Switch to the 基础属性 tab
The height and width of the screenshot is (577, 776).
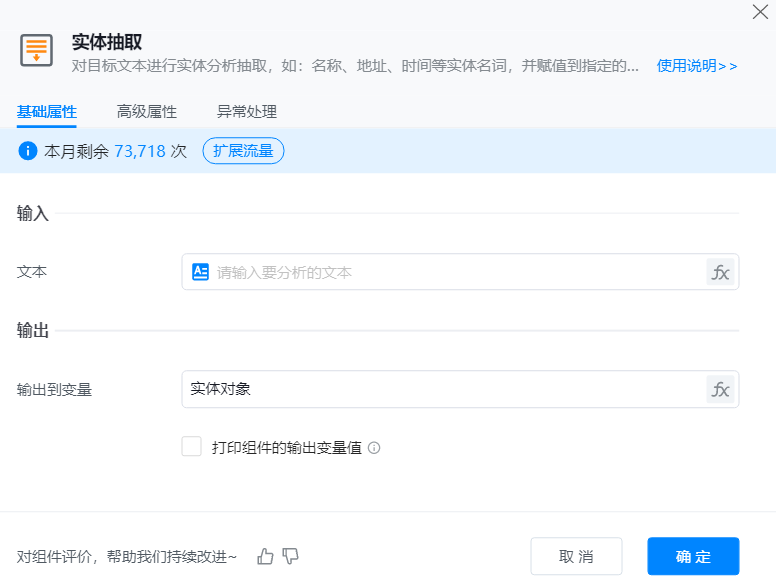pyautogui.click(x=47, y=112)
